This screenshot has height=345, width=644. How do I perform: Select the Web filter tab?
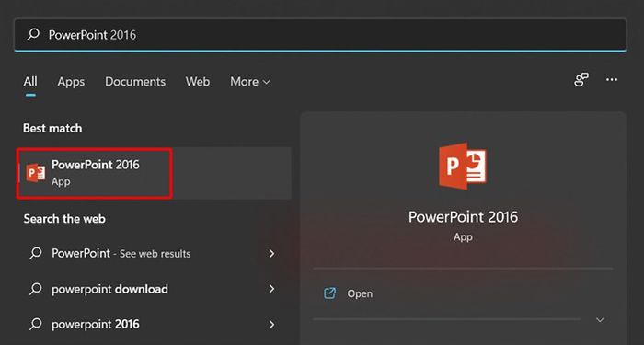198,82
